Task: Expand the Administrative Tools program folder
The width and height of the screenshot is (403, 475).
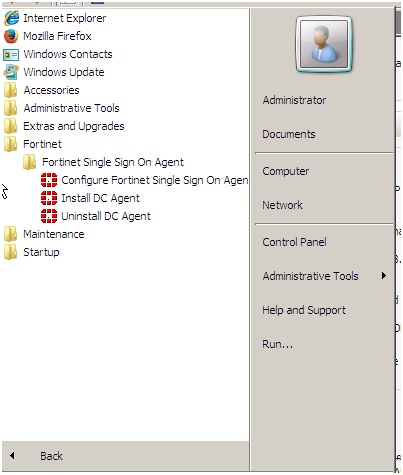Action: (x=62, y=108)
